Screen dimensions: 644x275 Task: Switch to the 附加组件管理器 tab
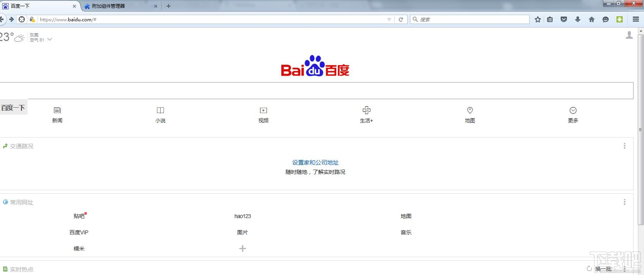tap(120, 6)
